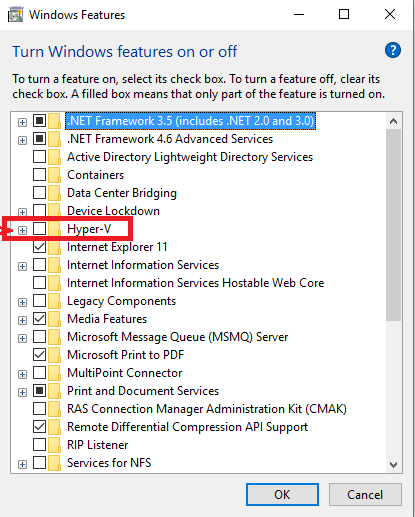Click the Windows Features title bar icon
415x517 pixels.
[x=15, y=15]
